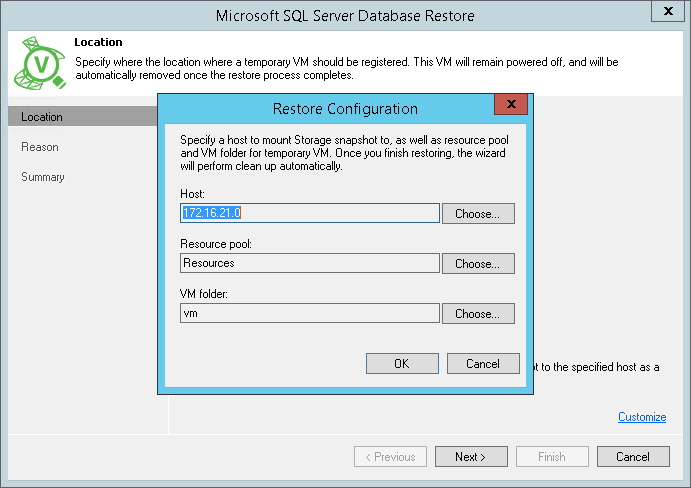Click the VM folder field showing vm

pos(310,313)
